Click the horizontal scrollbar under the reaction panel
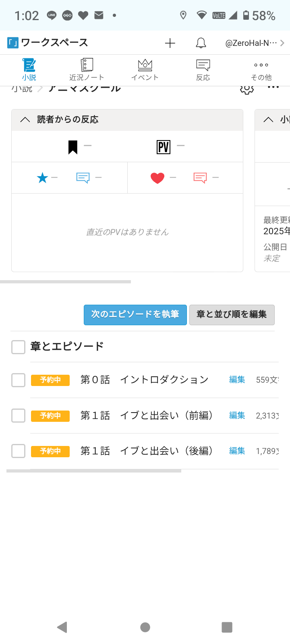This screenshot has width=290, height=644. [x=65, y=282]
